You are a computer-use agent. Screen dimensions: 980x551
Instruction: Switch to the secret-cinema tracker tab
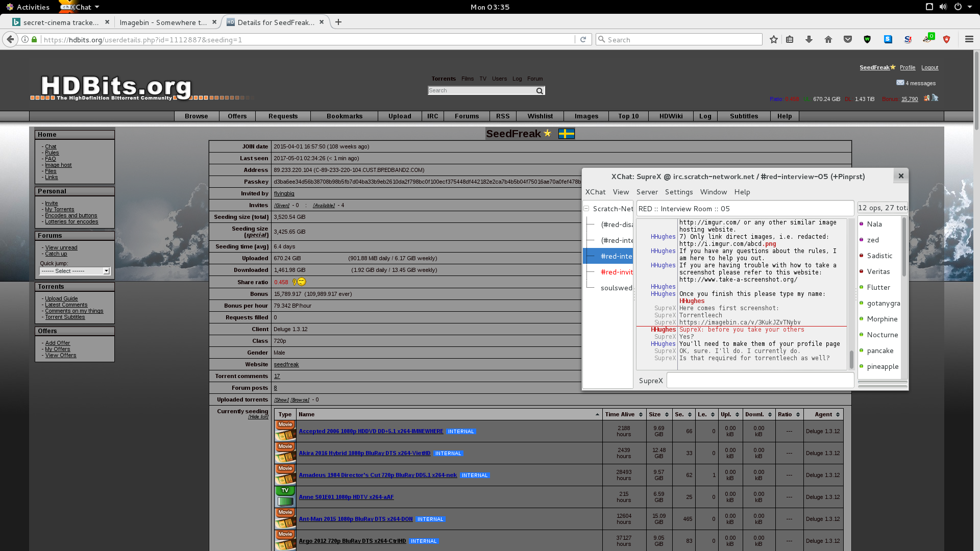61,22
